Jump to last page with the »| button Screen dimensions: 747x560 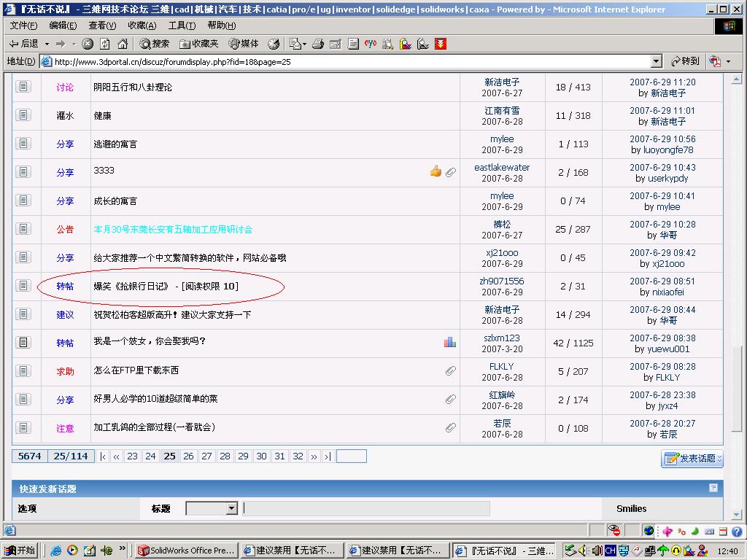(x=328, y=456)
